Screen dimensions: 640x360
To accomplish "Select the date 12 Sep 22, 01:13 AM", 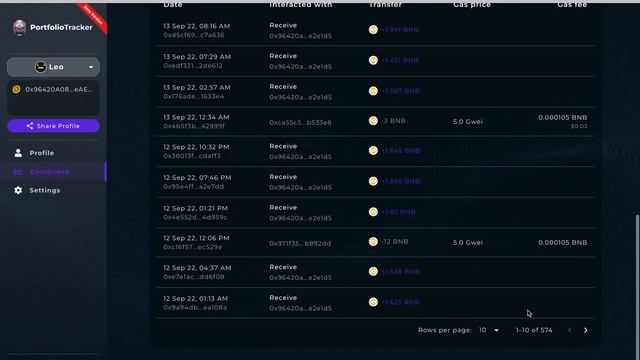I will click(196, 298).
